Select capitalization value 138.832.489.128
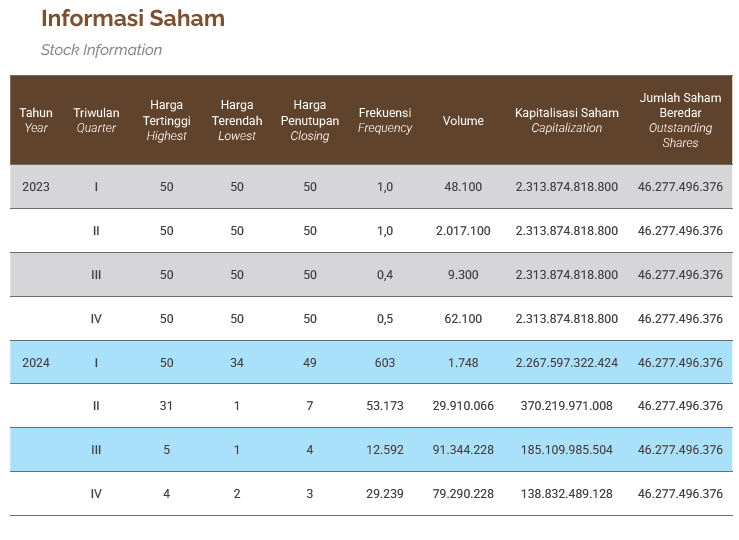Screen dimensions: 739x540 coord(567,493)
